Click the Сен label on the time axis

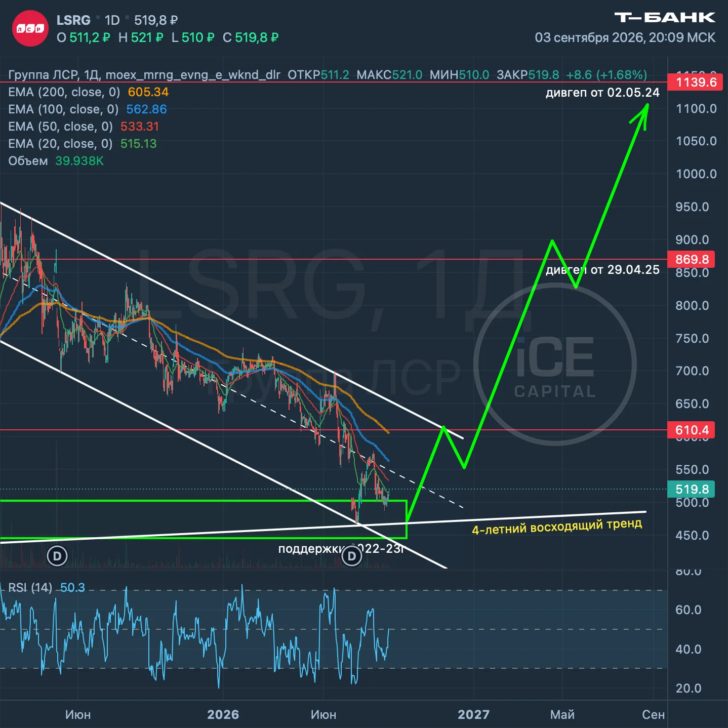(653, 714)
